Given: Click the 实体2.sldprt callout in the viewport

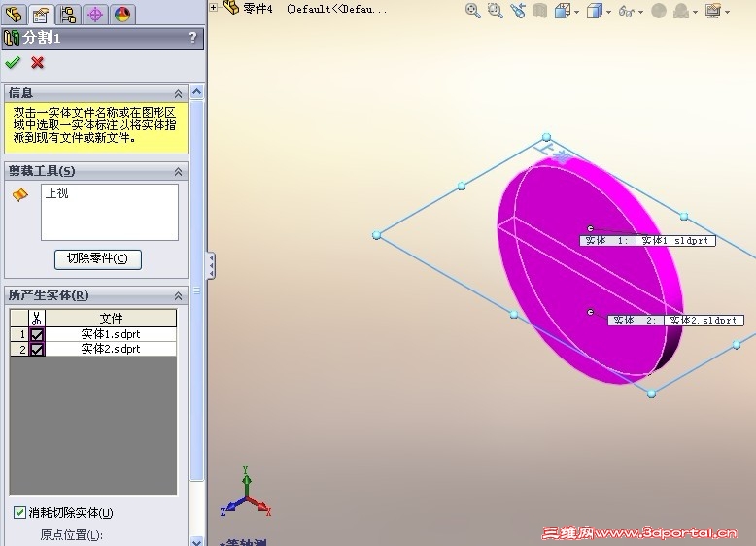Looking at the screenshot, I should [x=704, y=321].
